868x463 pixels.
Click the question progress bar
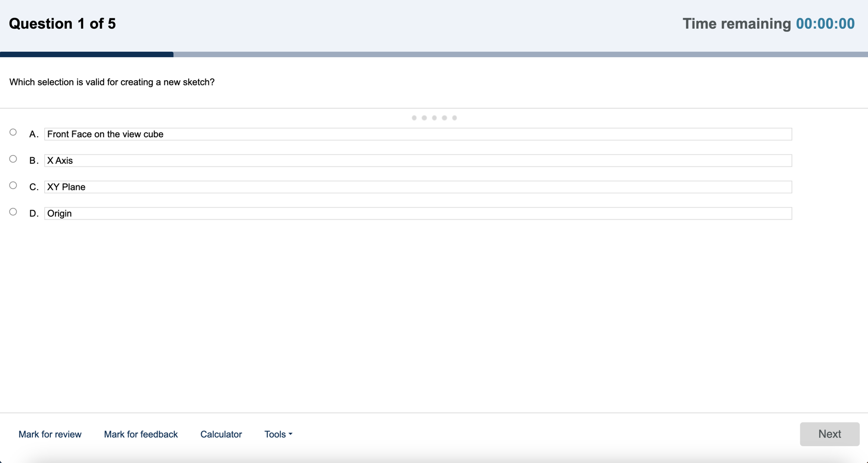434,54
